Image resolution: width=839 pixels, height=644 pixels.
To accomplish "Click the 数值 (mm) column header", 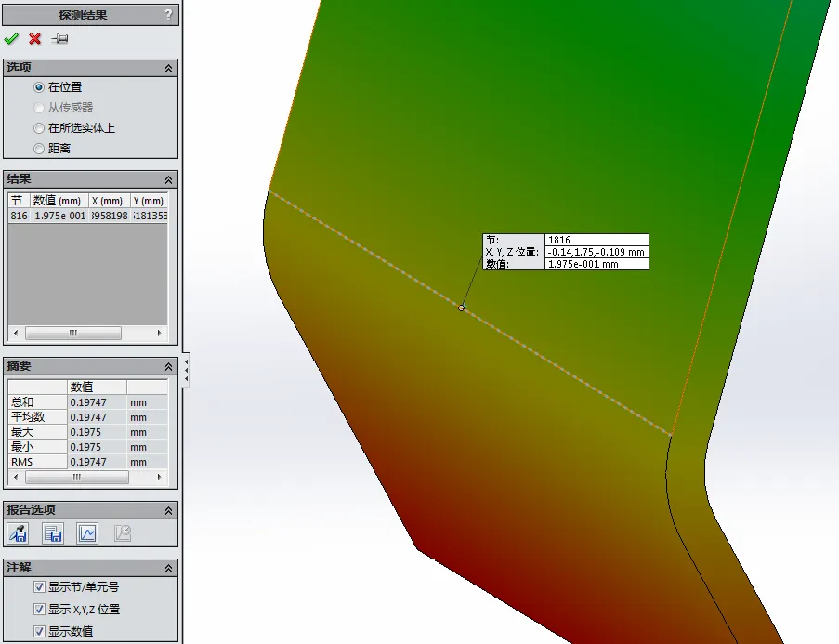I will (59, 201).
